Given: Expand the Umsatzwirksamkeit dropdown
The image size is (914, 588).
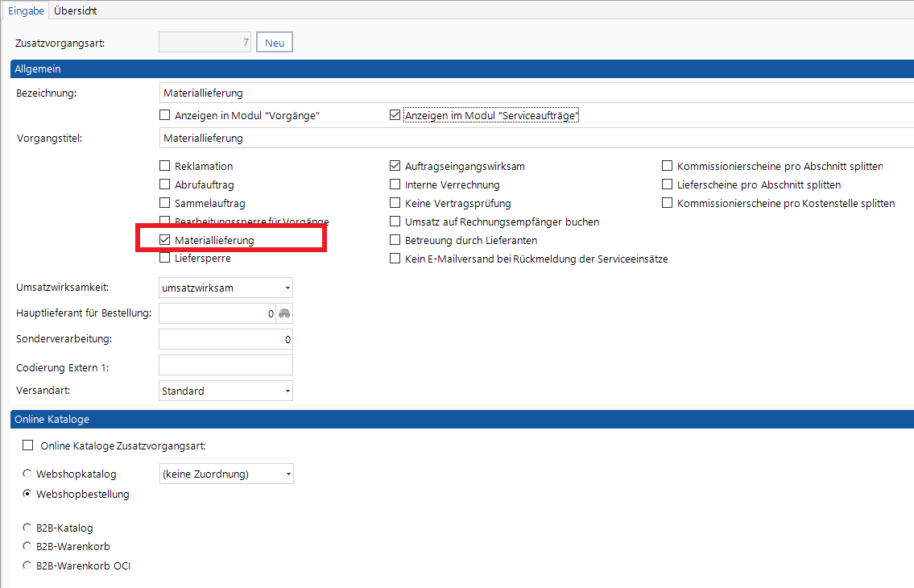Looking at the screenshot, I should click(287, 288).
